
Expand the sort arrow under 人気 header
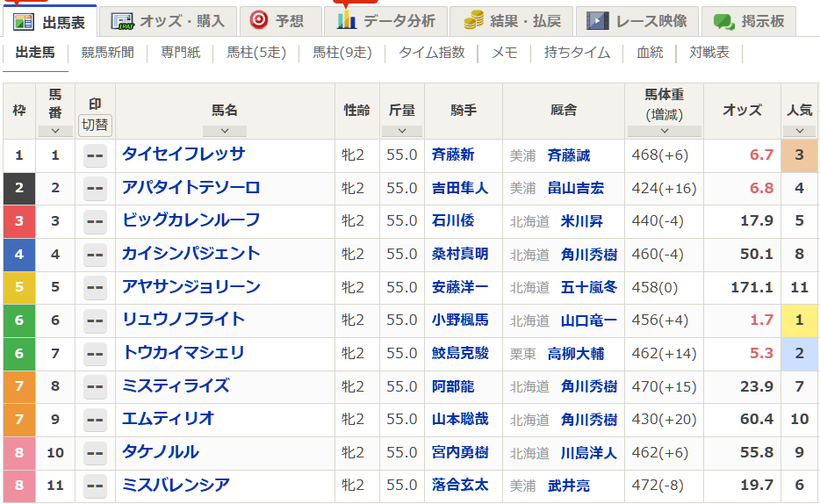(x=798, y=131)
